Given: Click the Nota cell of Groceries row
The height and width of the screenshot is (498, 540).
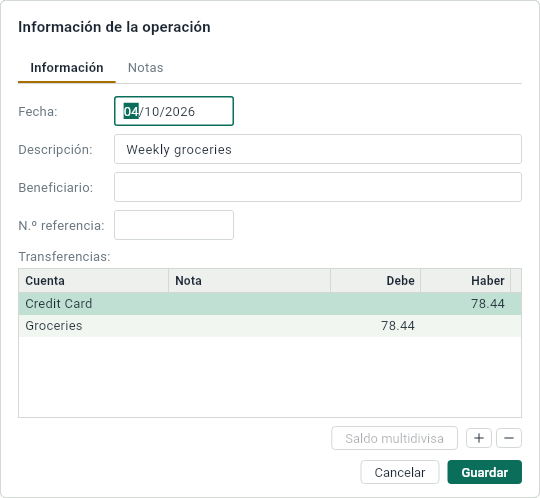Looking at the screenshot, I should click(249, 326).
